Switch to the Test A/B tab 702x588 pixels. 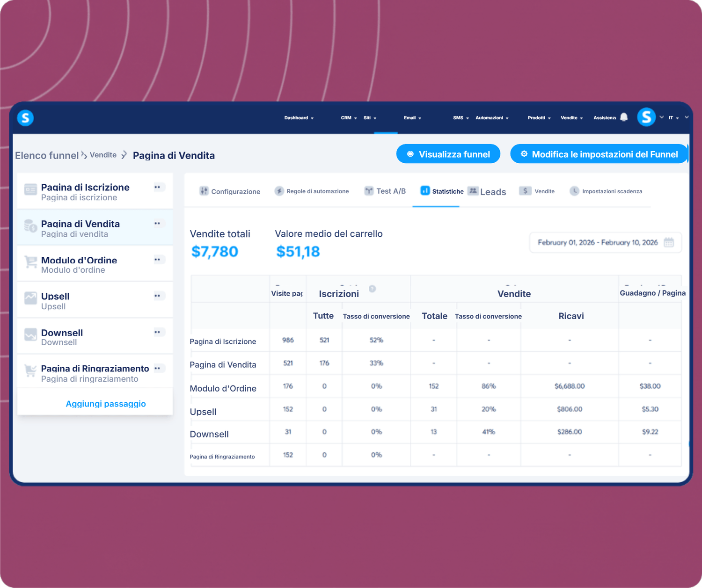pos(385,191)
